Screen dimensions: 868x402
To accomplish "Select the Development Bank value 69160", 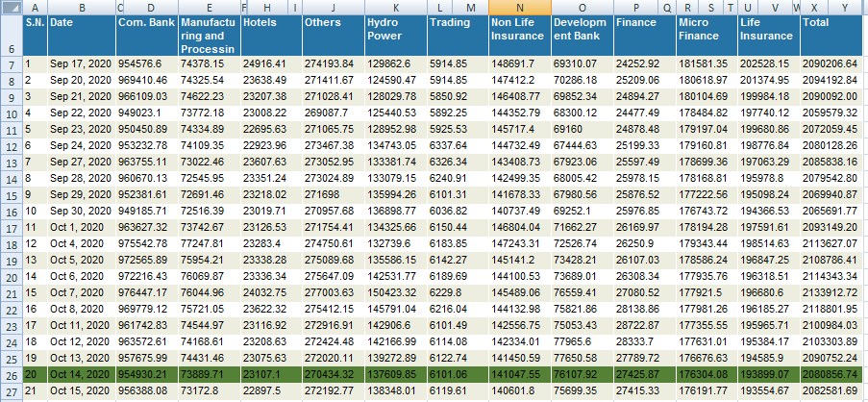I will pos(582,129).
